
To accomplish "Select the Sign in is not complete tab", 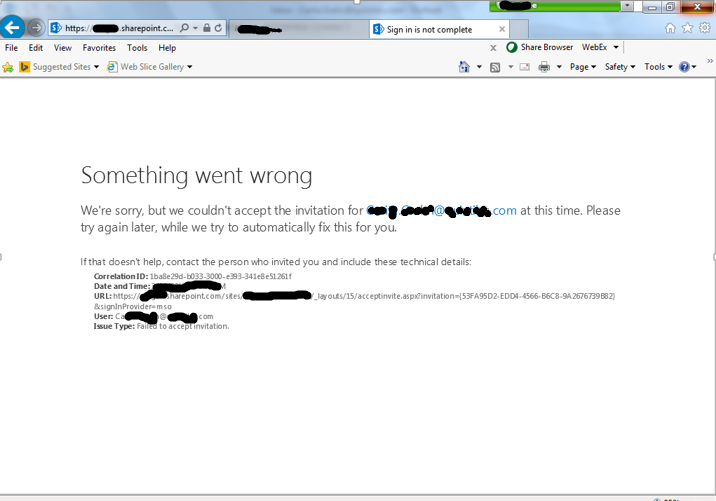I will click(x=439, y=29).
